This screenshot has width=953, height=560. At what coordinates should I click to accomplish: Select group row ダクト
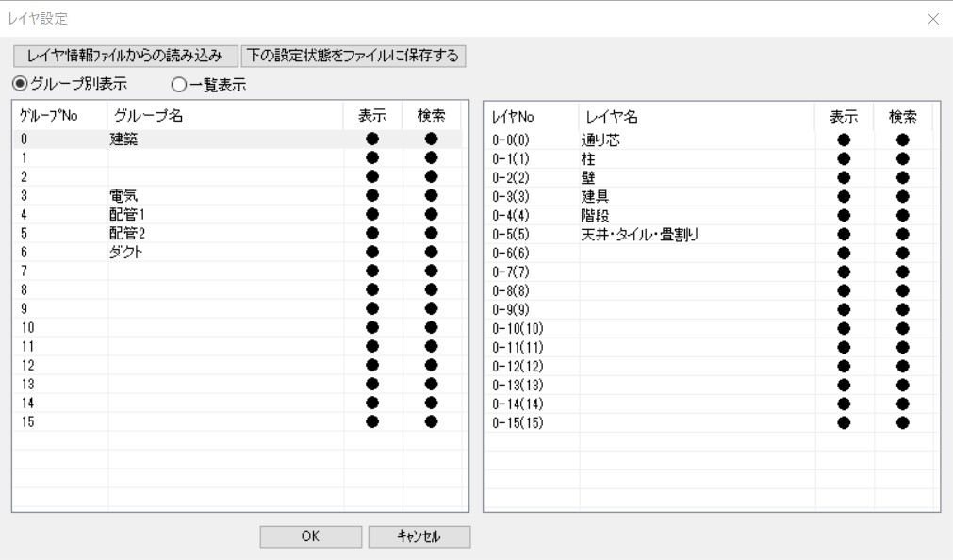point(237,252)
